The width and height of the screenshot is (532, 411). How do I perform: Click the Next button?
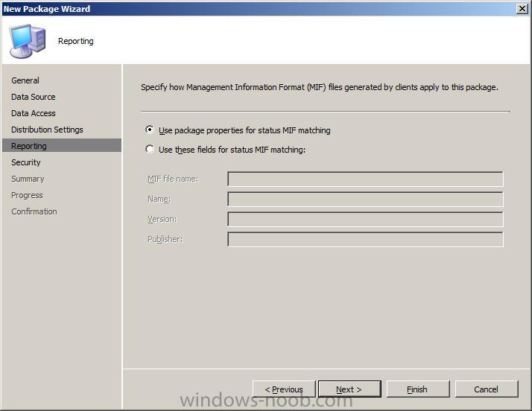point(349,389)
